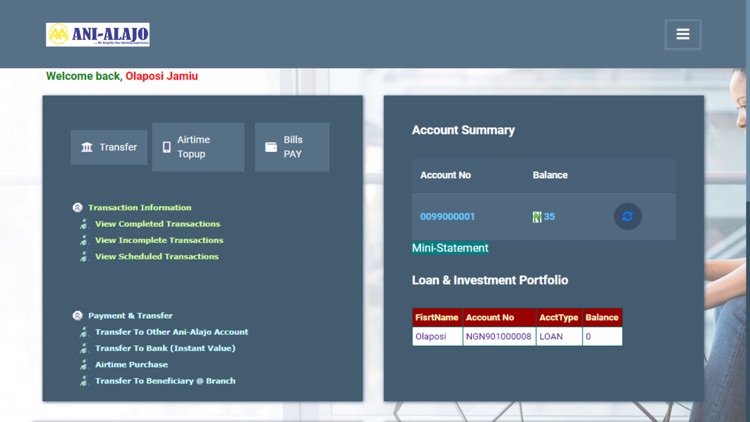
Task: Click the FisrtName column header
Action: coord(437,317)
